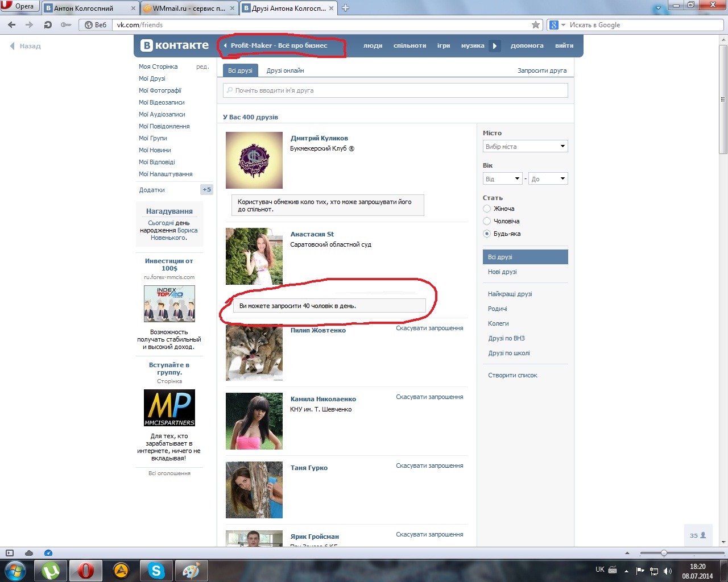The height and width of the screenshot is (582, 728).
Task: Click the Opera Turbo status icon
Action: click(x=48, y=553)
